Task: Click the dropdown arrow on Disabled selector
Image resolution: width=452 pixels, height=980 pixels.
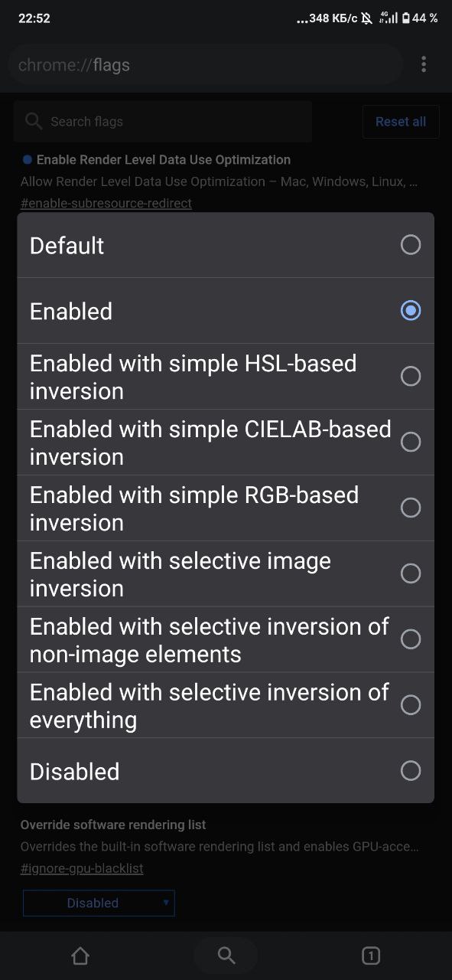Action: [166, 903]
